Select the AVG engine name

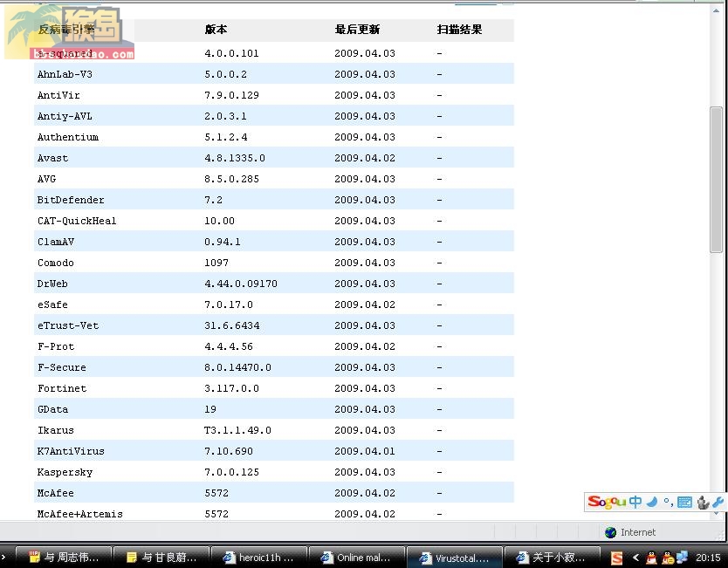click(x=46, y=179)
